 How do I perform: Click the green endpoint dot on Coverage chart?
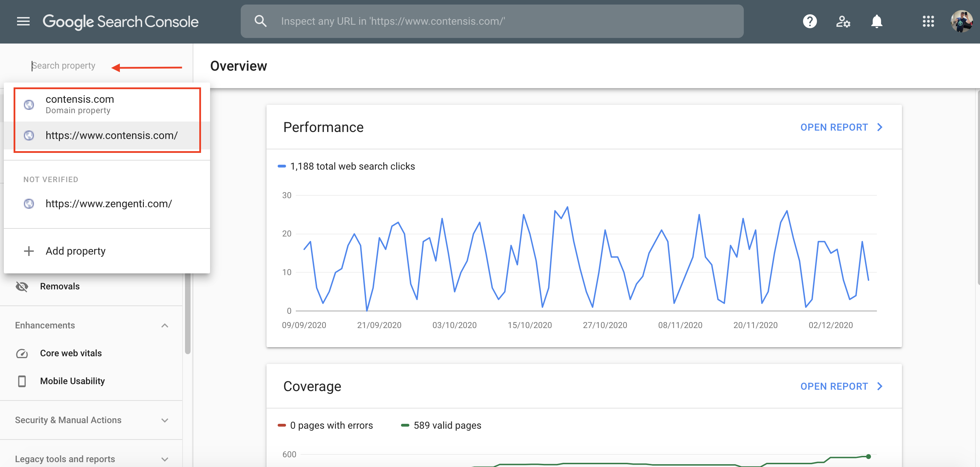point(869,457)
